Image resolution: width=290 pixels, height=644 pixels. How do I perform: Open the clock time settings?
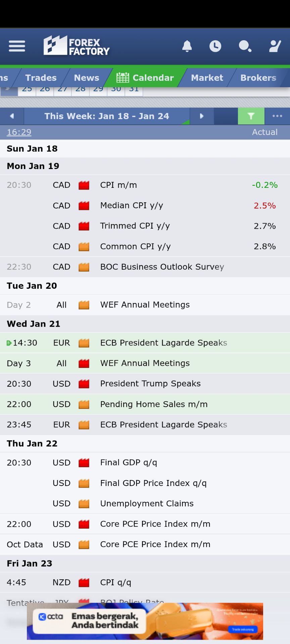(x=215, y=46)
